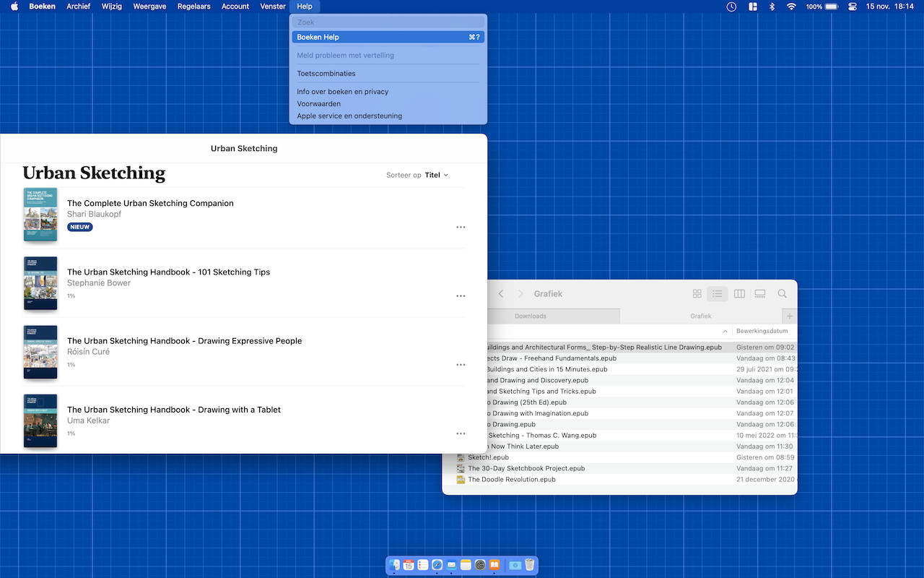Open the Venster menu
924x578 pixels.
273,7
